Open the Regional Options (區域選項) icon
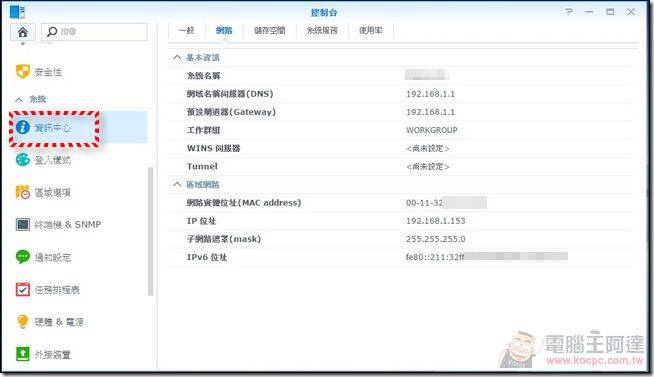 pos(23,192)
